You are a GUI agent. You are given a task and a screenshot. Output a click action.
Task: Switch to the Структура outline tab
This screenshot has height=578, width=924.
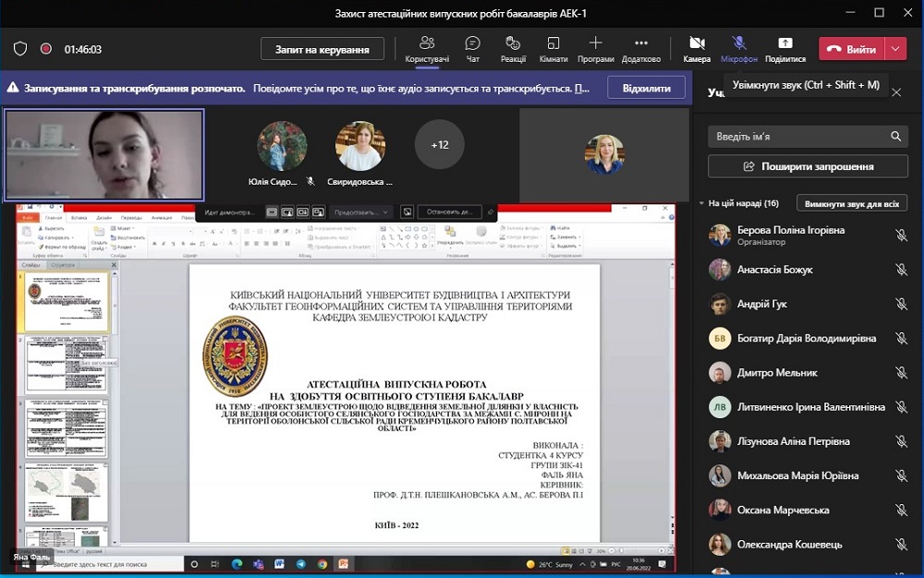pos(63,265)
